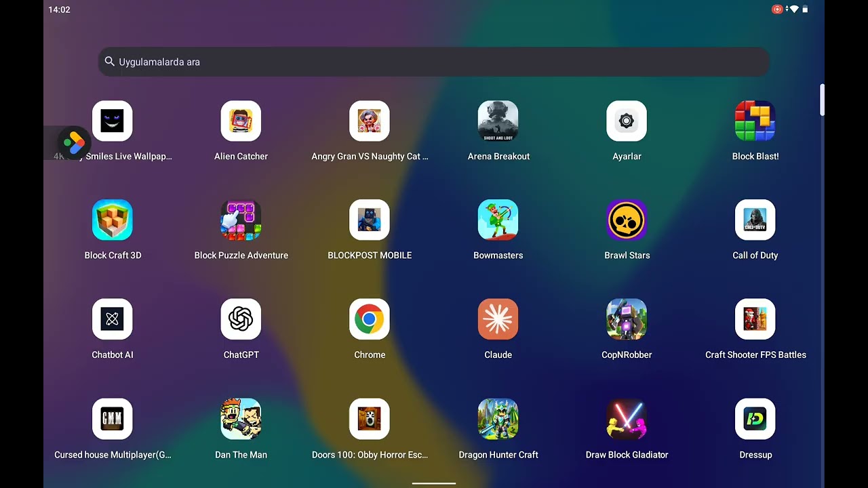Viewport: 868px width, 488px height.
Task: Click the "Dan The Man" label
Action: (x=241, y=455)
